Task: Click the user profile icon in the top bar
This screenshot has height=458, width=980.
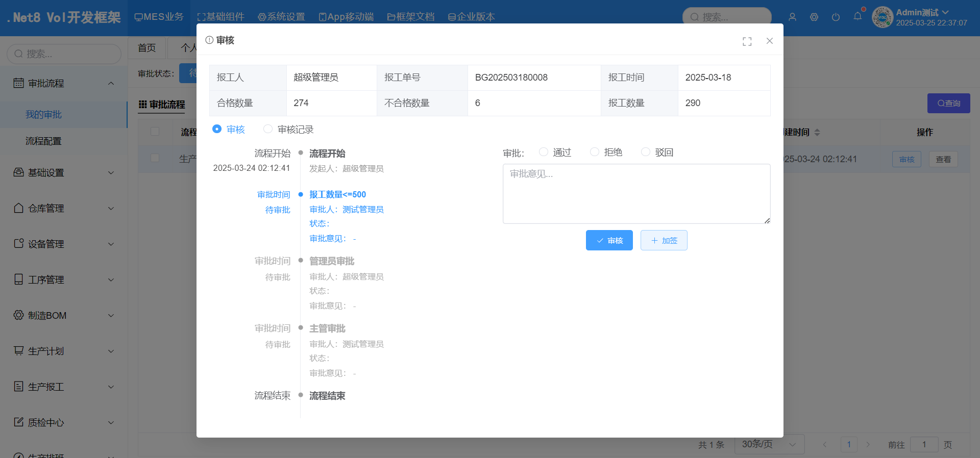Action: coord(792,17)
